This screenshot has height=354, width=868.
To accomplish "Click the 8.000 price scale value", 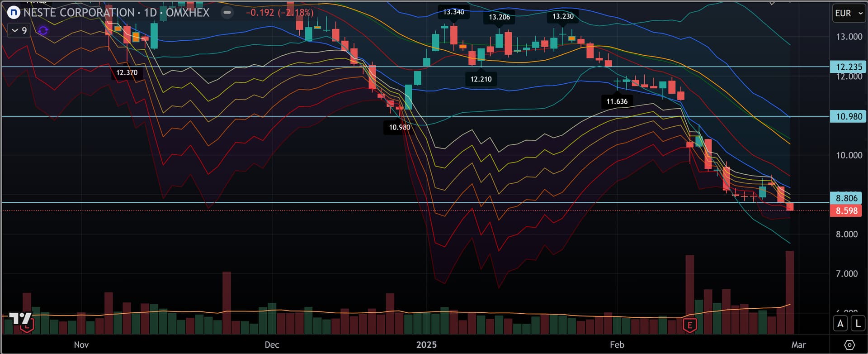I will [847, 234].
